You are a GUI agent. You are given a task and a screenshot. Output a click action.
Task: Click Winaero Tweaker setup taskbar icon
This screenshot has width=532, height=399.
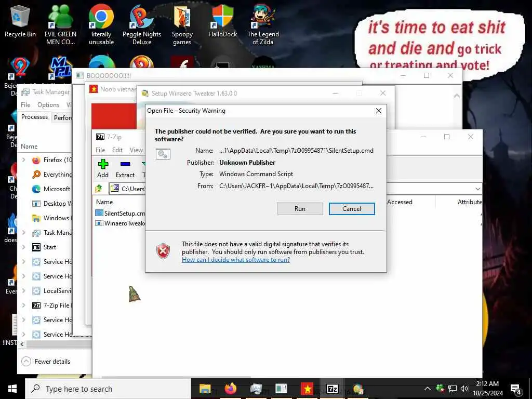pyautogui.click(x=357, y=389)
